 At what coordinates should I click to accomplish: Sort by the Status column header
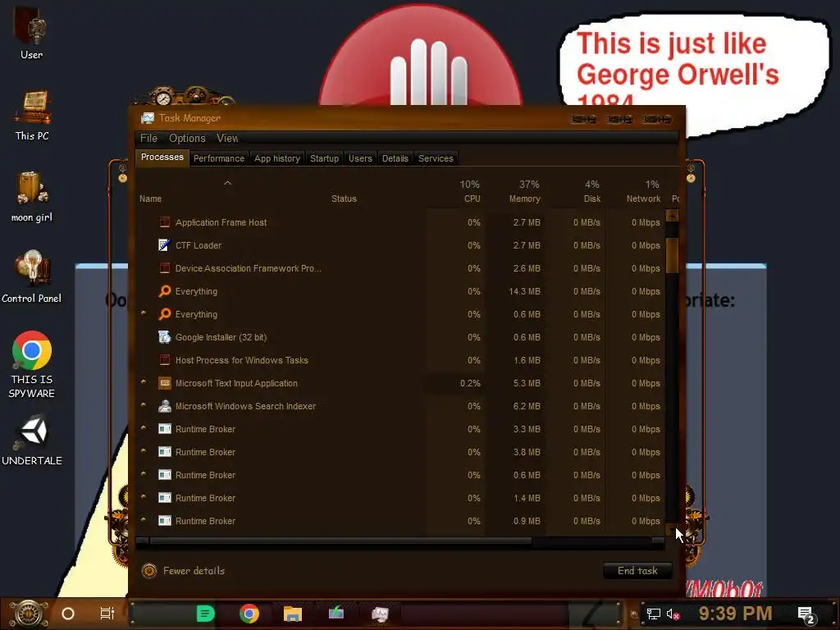344,199
